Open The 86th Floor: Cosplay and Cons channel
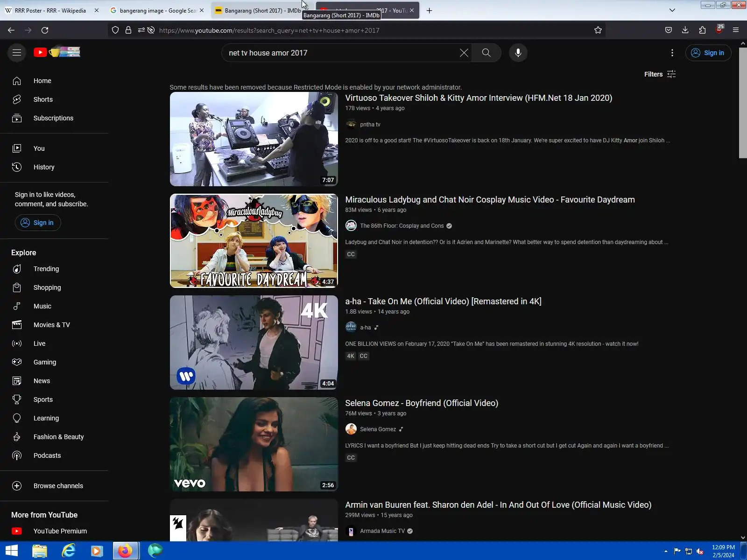Image resolution: width=747 pixels, height=560 pixels. tap(402, 226)
